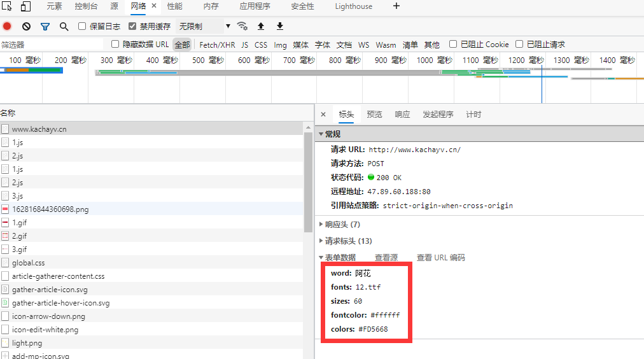Toggle the 隐藏数据 URL checkbox
The width and height of the screenshot is (644, 359).
115,44
